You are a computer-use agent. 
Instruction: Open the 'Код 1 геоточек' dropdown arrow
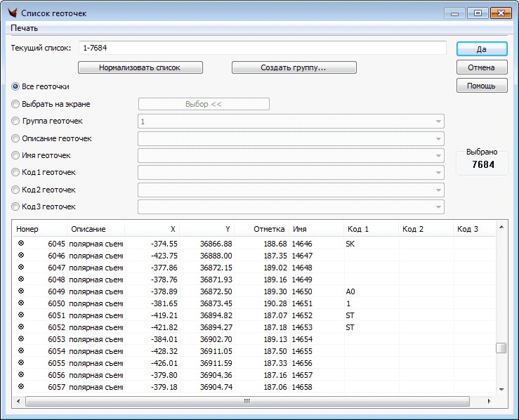438,173
